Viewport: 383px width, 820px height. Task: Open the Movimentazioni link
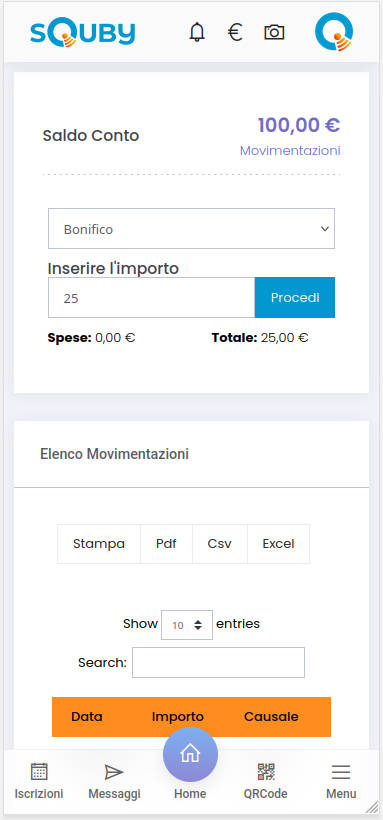coord(290,151)
